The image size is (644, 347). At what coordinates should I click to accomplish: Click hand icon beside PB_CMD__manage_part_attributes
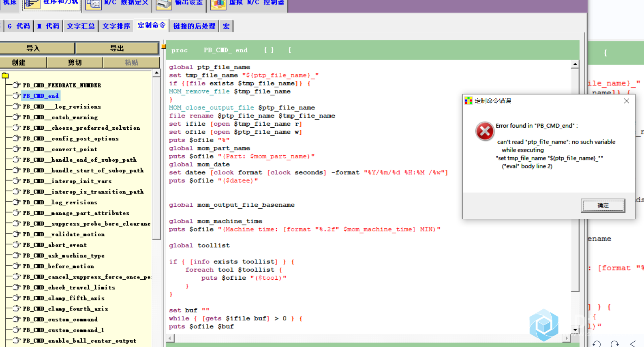[17, 212]
